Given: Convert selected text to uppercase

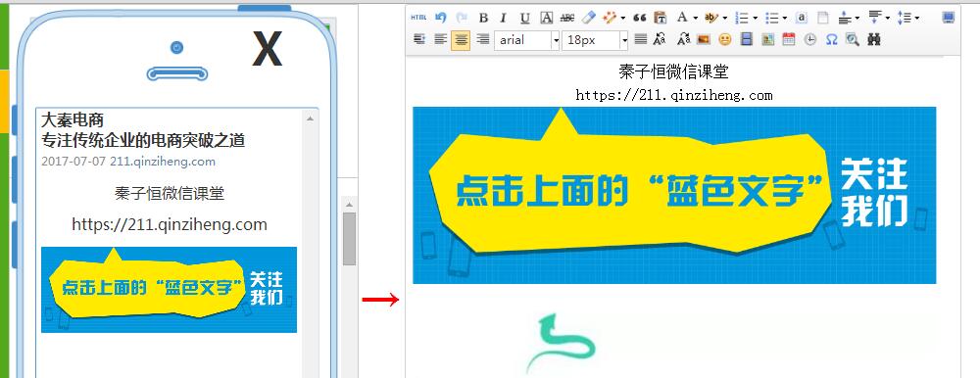Looking at the screenshot, I should tap(660, 39).
